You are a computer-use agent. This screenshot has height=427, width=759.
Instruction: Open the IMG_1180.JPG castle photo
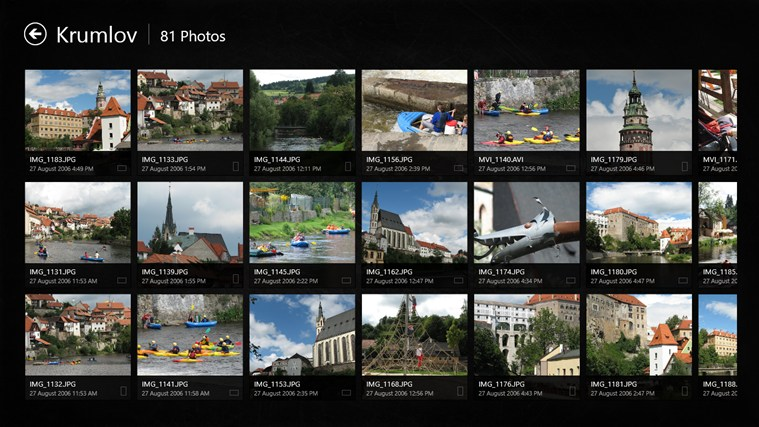[639, 223]
